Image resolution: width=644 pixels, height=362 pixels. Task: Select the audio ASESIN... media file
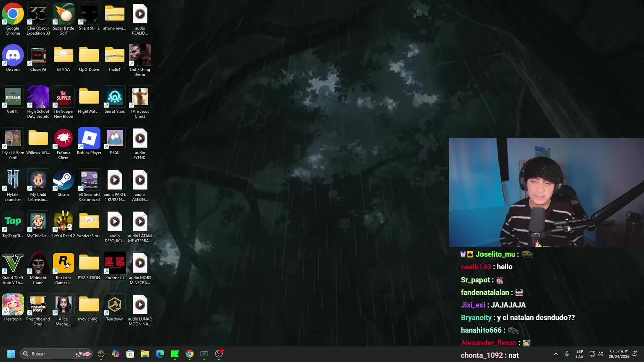[140, 186]
